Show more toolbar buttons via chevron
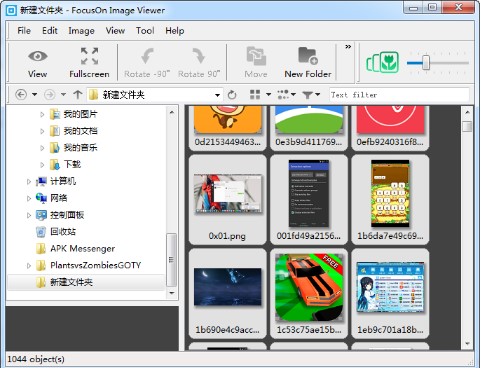Viewport: 481px width, 368px height. (x=348, y=47)
